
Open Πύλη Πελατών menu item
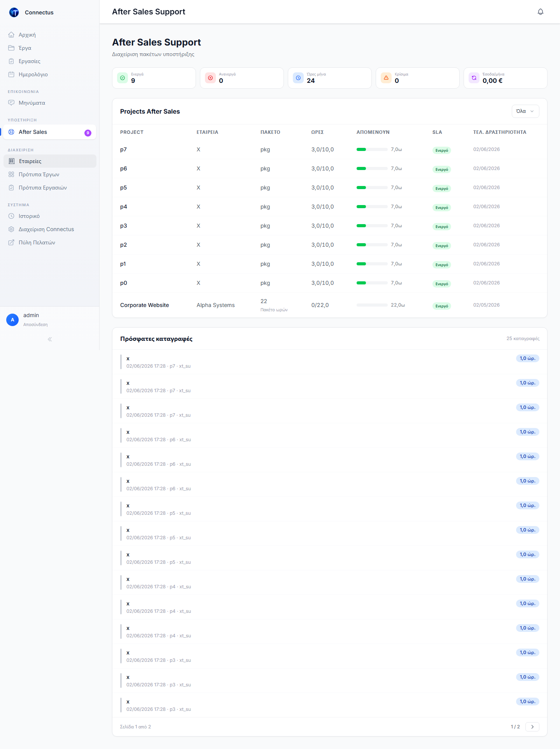click(x=50, y=242)
